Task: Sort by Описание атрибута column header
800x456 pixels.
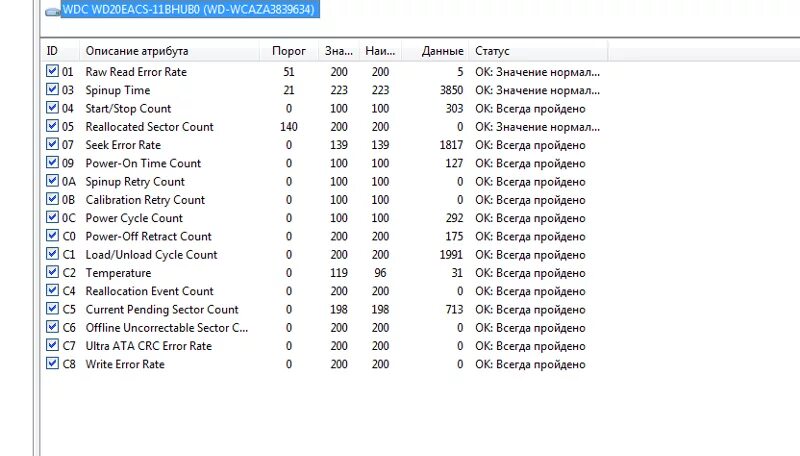Action: click(169, 51)
